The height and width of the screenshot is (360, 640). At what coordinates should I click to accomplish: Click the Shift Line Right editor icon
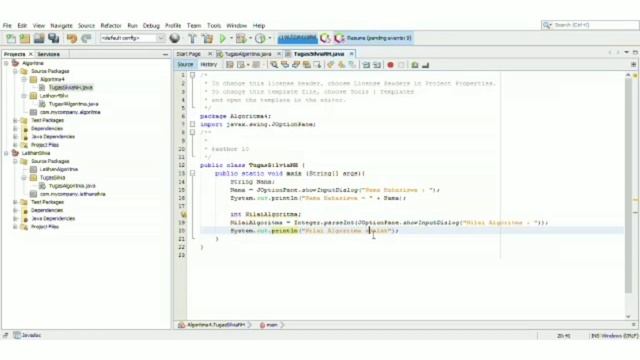(x=377, y=65)
